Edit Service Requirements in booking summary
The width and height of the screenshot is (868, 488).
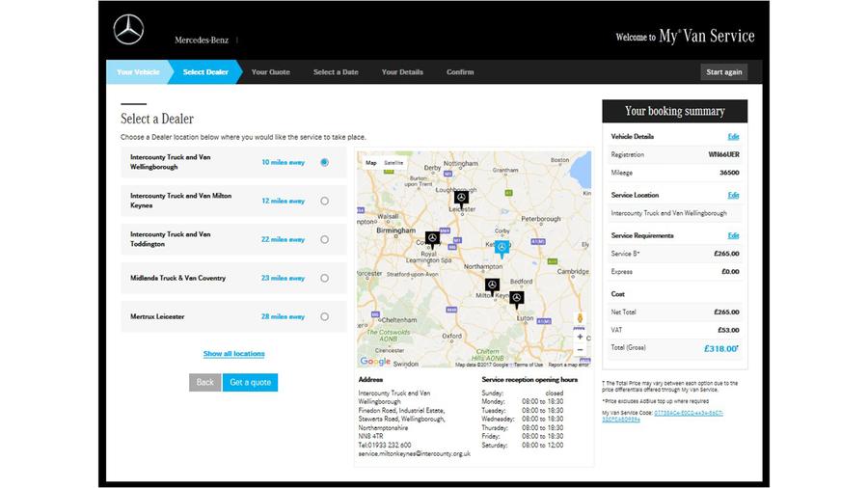pos(734,235)
